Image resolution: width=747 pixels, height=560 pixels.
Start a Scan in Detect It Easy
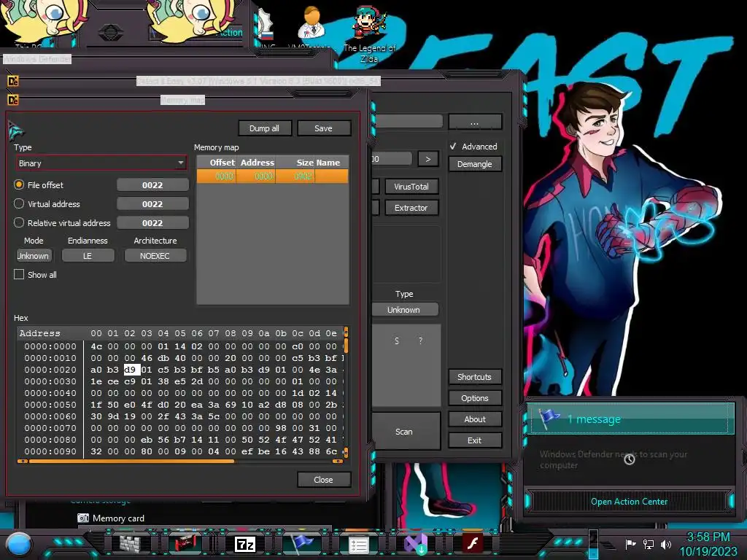pos(405,432)
